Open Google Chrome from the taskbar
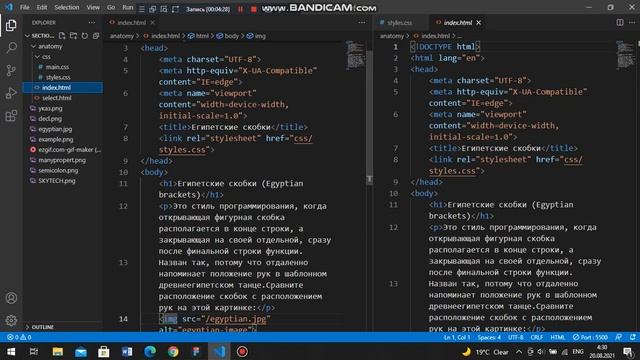This screenshot has width=640, height=360. click(173, 351)
